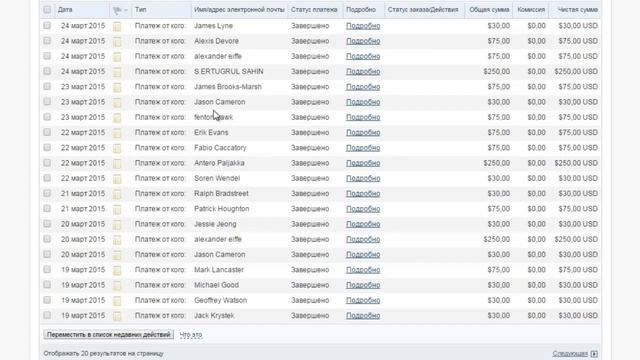
Task: Open Подробно details for Alexis Devore
Action: (363, 41)
